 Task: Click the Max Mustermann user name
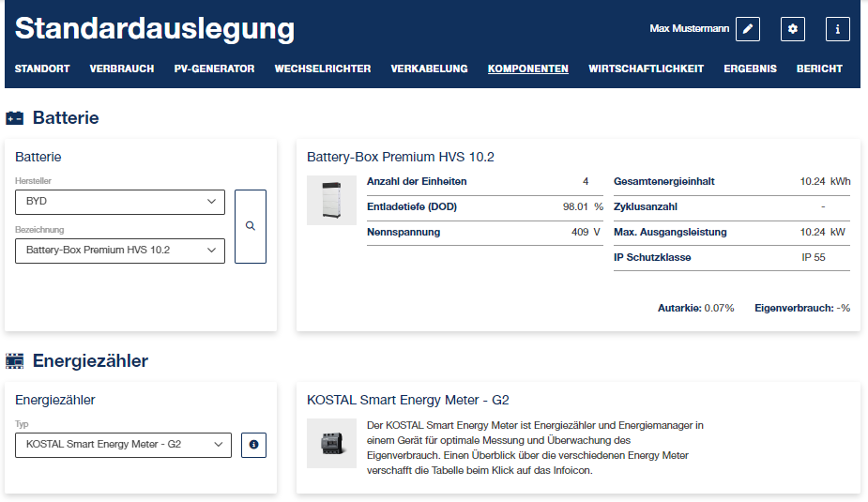pyautogui.click(x=689, y=28)
